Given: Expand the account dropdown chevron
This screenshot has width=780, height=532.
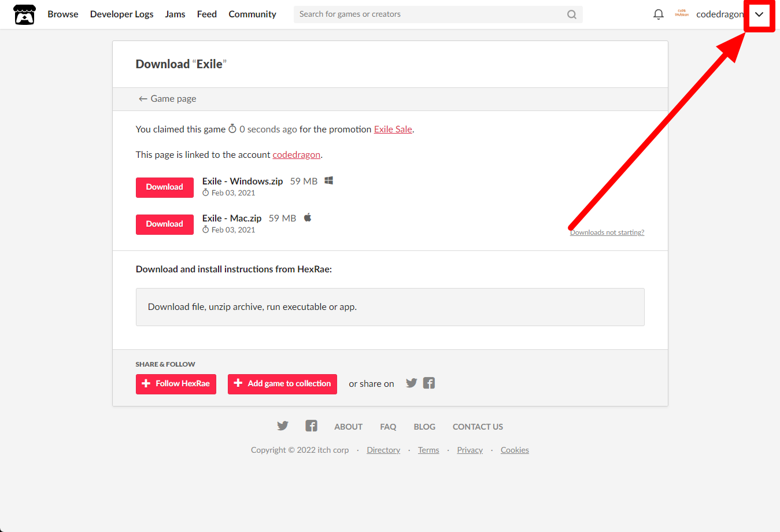Looking at the screenshot, I should 759,14.
